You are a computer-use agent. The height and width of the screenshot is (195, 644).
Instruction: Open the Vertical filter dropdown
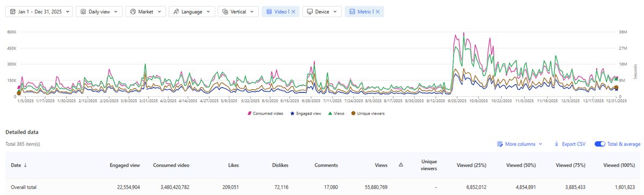coord(238,11)
